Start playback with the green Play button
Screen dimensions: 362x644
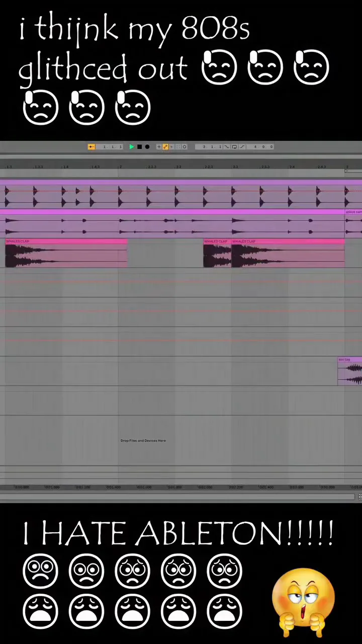pyautogui.click(x=132, y=147)
